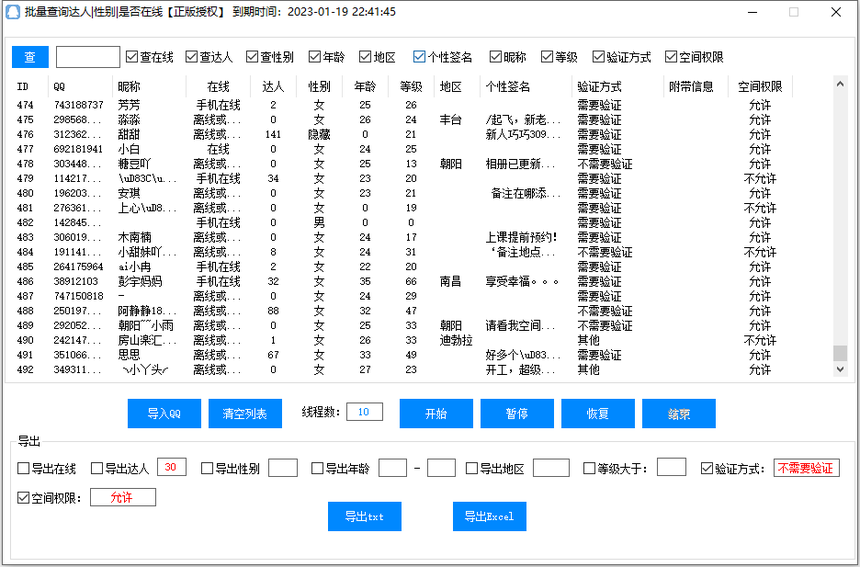Sort by the ID column header
Screen dimensions: 860x567
click(x=30, y=87)
